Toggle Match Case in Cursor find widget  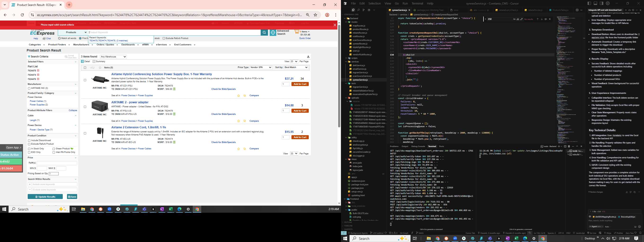click(x=514, y=19)
